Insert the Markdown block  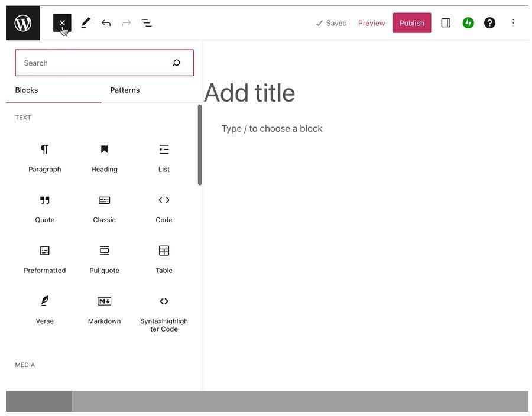pos(104,308)
